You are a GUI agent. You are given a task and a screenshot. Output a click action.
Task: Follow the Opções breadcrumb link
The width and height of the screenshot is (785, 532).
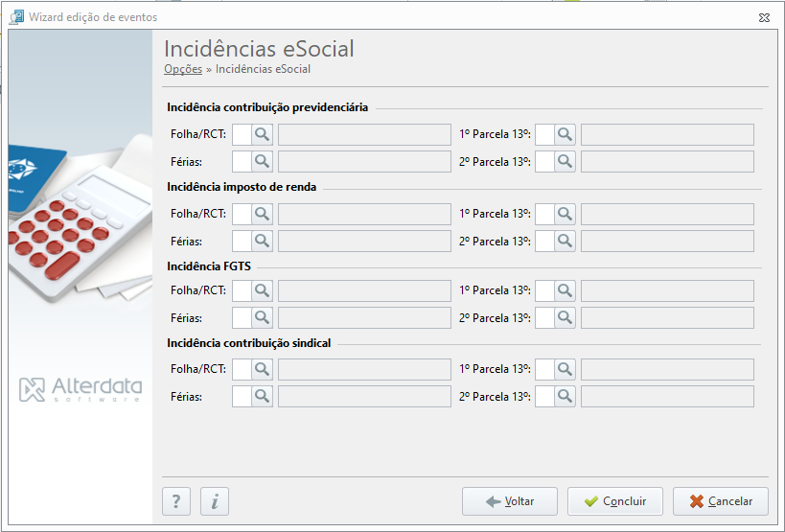click(183, 69)
